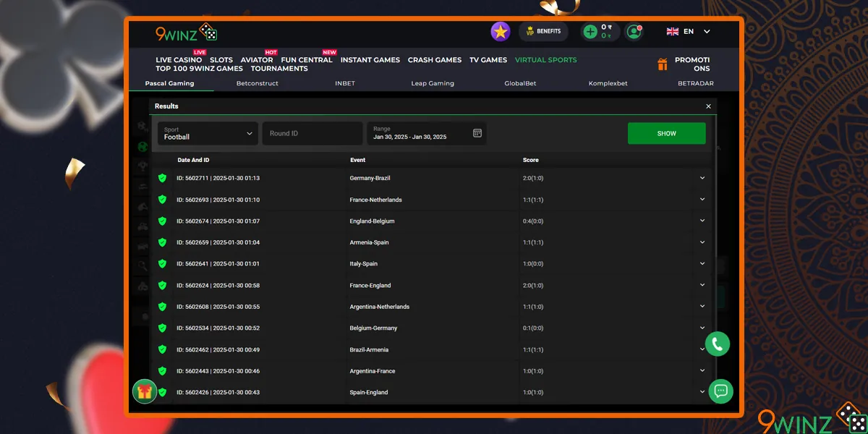Open the purple star rewards icon
Screen dimensions: 868x434
point(501,32)
